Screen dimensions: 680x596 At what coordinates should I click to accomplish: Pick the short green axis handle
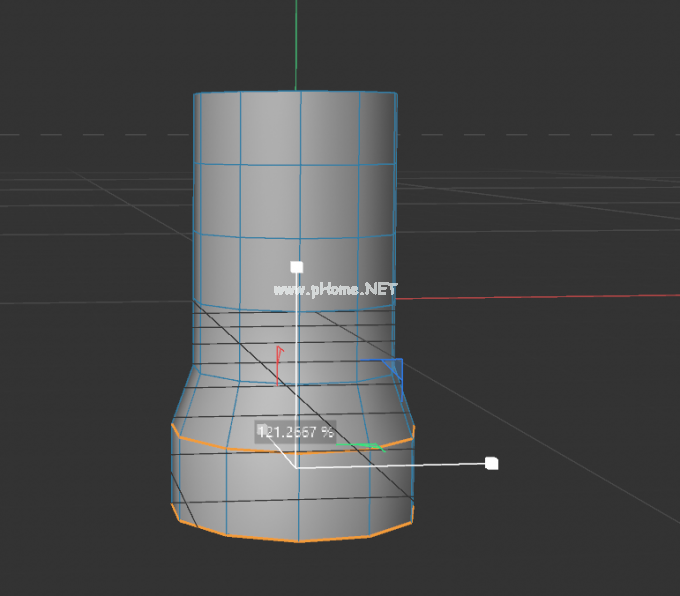(360, 446)
